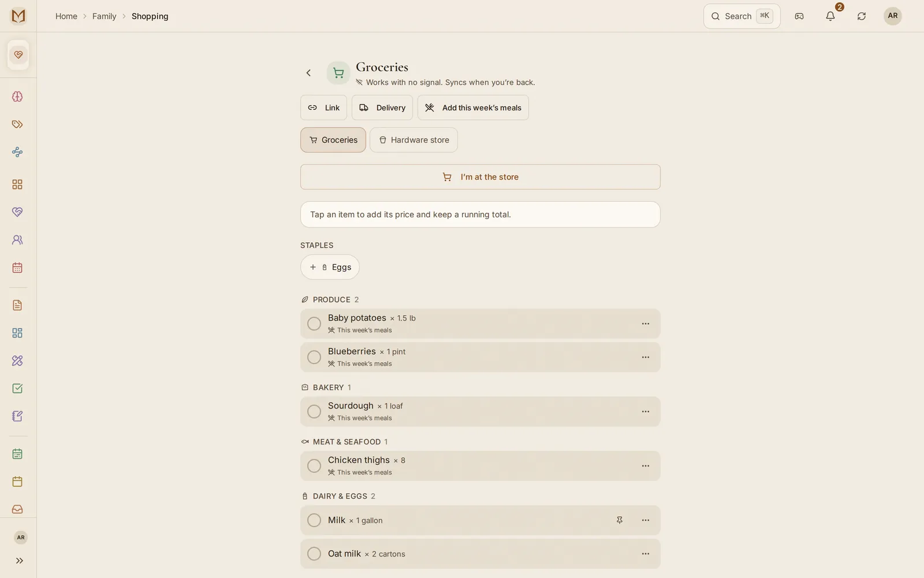Go to Family in breadcrumb
Viewport: 924px width, 578px height.
tap(105, 16)
